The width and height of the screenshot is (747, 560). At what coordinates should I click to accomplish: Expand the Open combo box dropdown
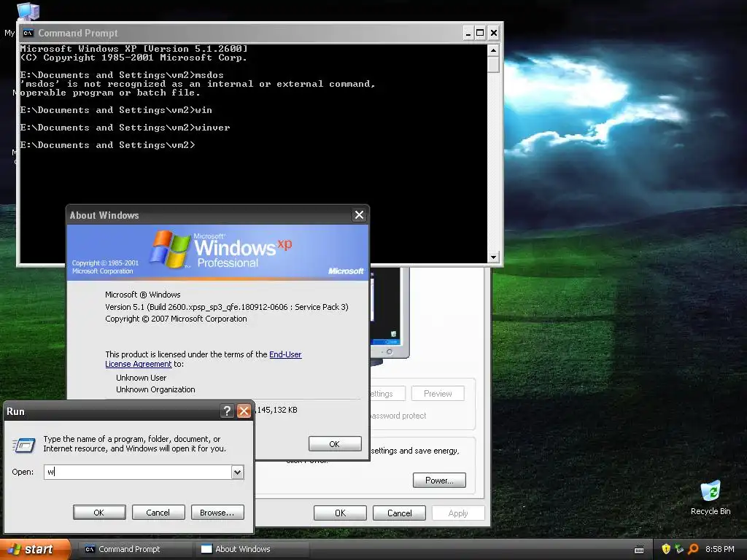(x=237, y=472)
